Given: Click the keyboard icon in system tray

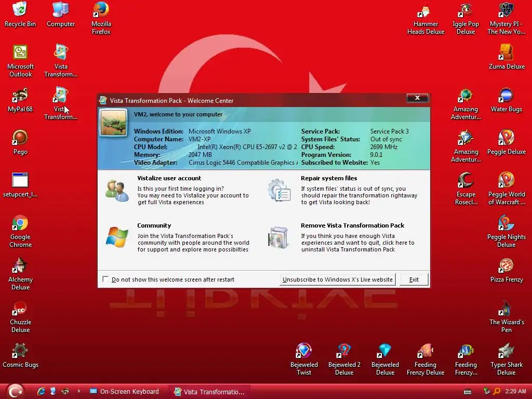Looking at the screenshot, I should [468, 392].
